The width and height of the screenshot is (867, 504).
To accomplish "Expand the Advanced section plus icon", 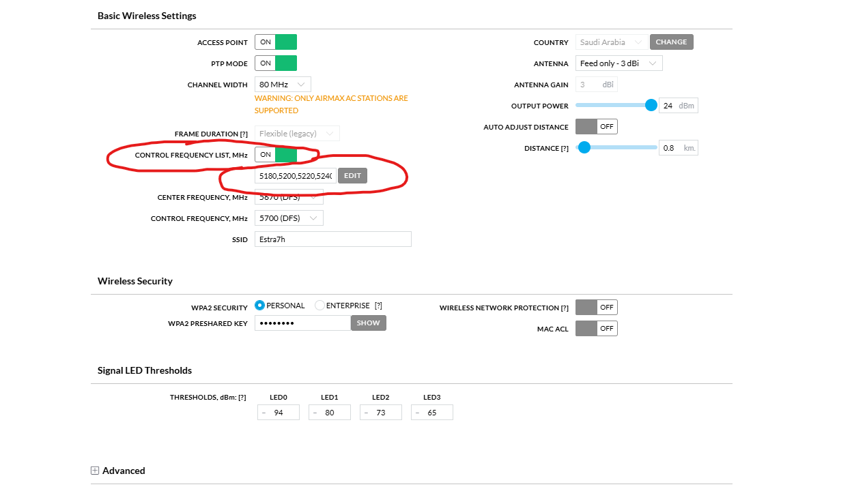I will (95, 471).
